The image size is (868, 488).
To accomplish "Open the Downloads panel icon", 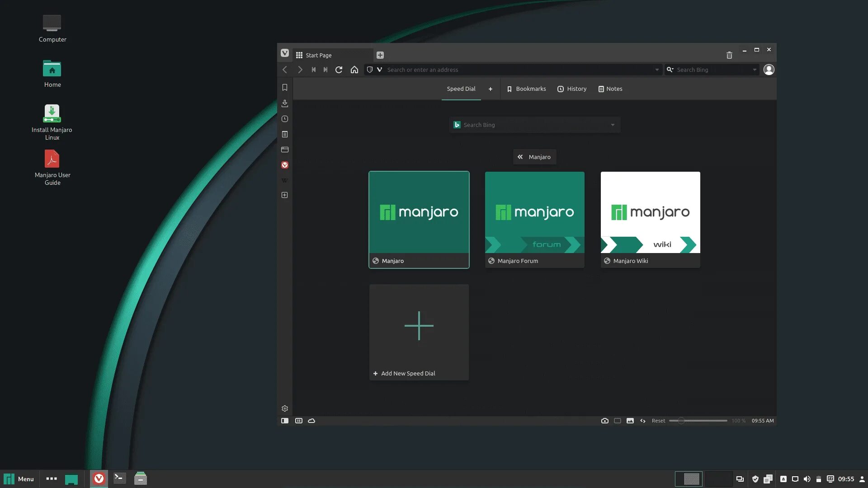I will pyautogui.click(x=285, y=103).
